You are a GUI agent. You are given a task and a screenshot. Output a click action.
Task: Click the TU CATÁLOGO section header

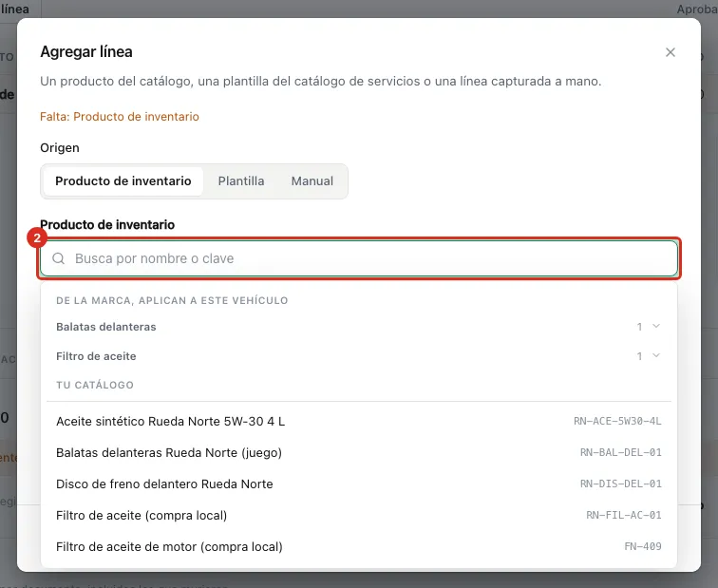(95, 385)
